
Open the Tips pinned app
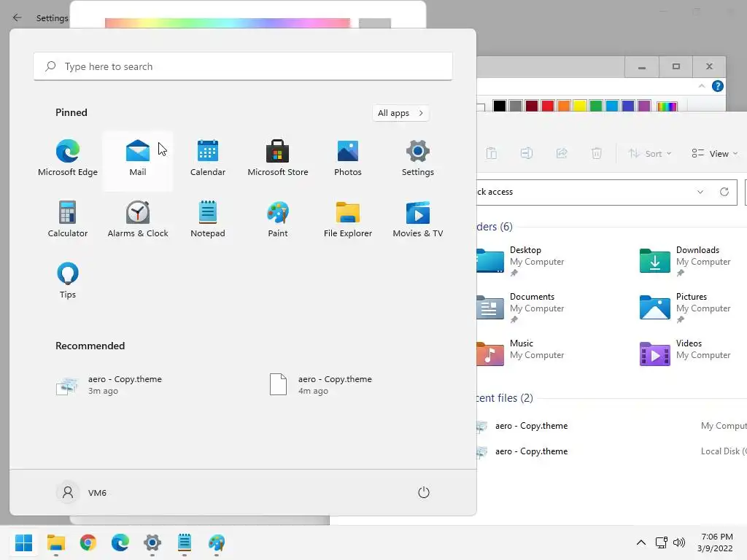point(68,281)
